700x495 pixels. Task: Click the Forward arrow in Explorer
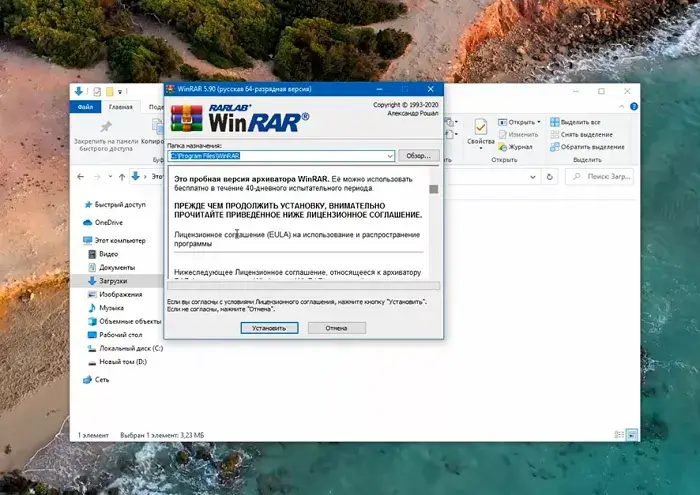click(97, 177)
